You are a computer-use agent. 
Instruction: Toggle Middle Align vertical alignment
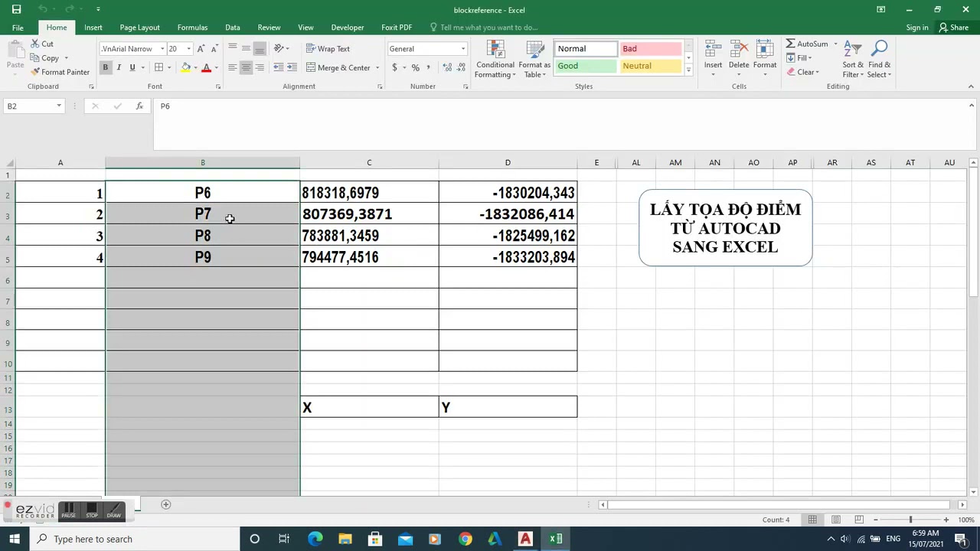tap(246, 48)
